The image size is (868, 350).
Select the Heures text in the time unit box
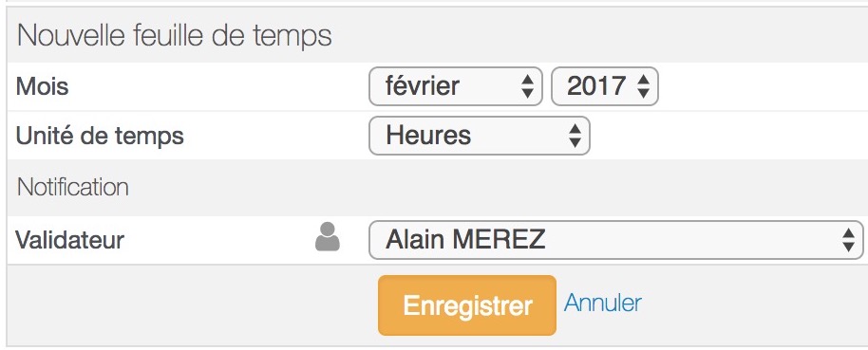428,136
